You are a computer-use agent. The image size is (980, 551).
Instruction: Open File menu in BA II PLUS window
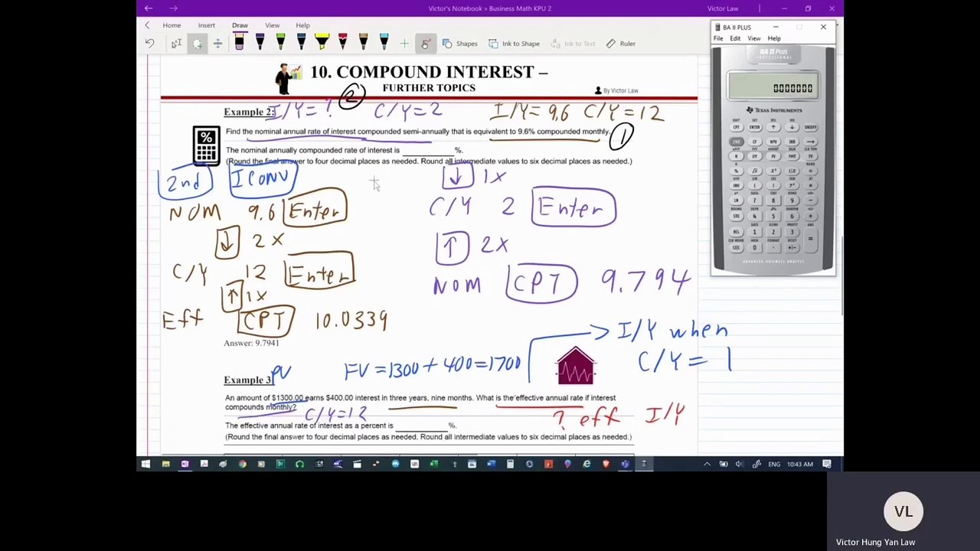(x=718, y=38)
